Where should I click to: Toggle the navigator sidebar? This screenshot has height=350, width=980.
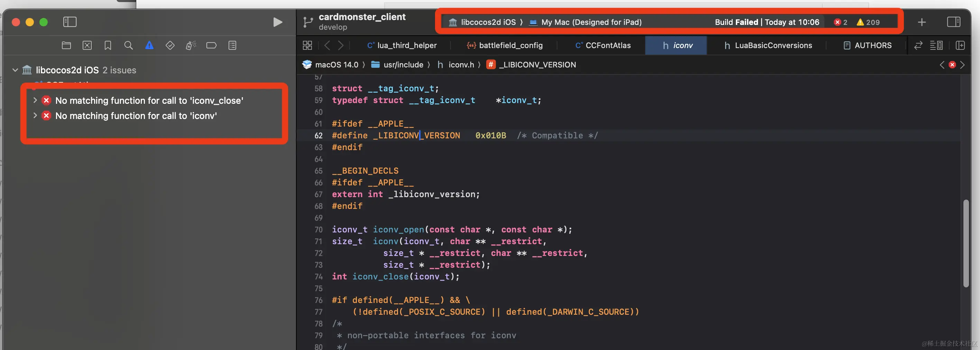70,22
